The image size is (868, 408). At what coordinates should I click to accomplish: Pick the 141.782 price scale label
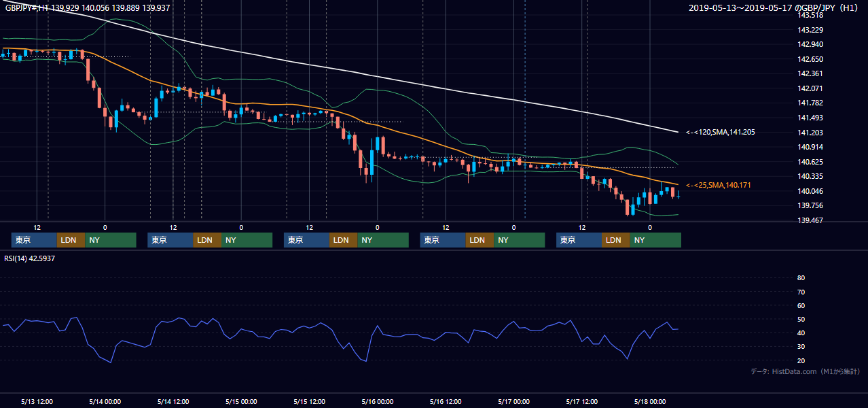810,103
